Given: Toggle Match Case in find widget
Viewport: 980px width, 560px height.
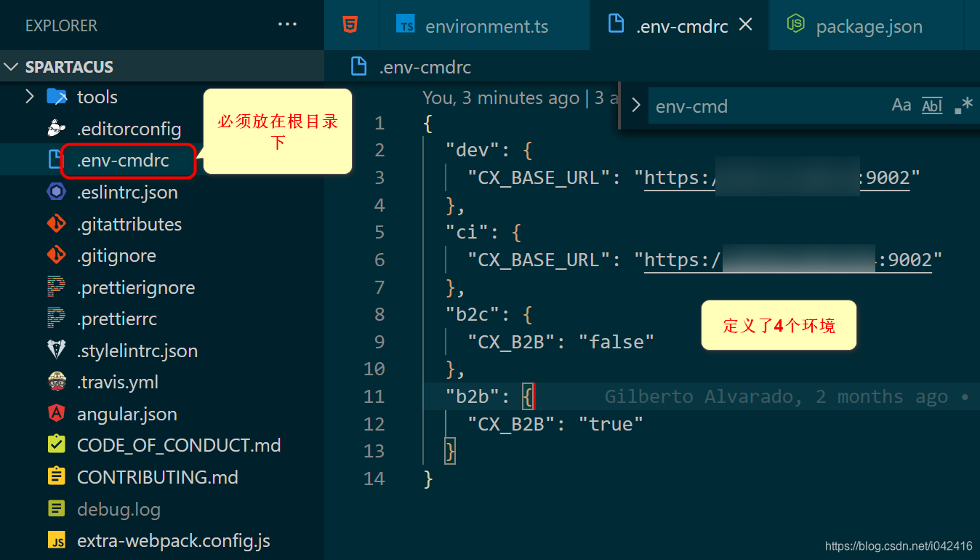Looking at the screenshot, I should tap(901, 105).
